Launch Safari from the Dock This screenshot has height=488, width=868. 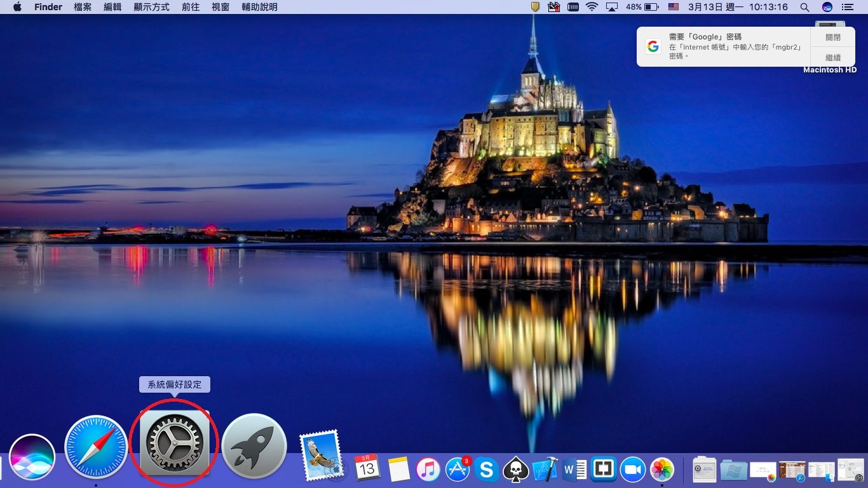point(97,447)
